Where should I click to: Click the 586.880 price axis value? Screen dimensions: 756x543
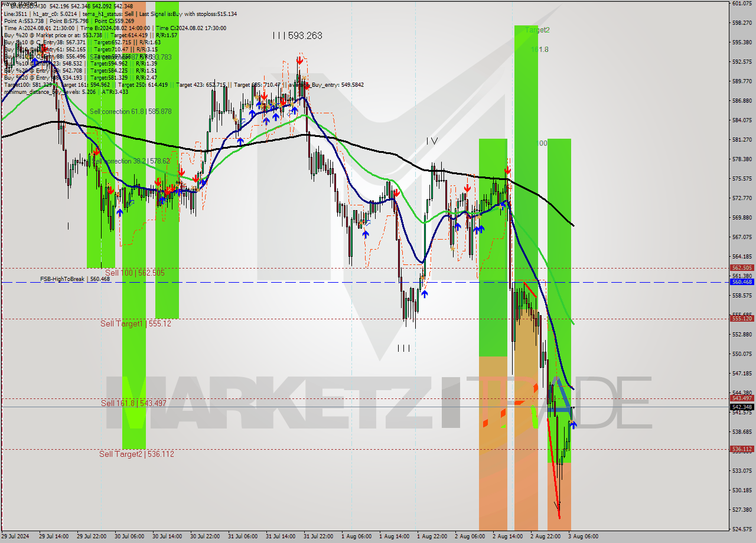point(742,101)
